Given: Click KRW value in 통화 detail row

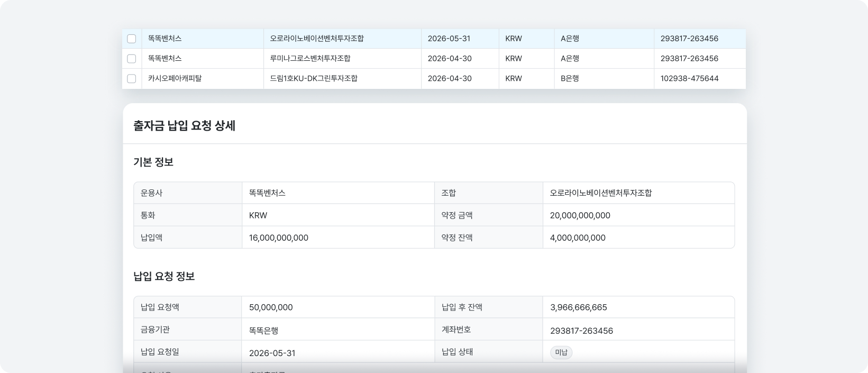Looking at the screenshot, I should tap(258, 216).
